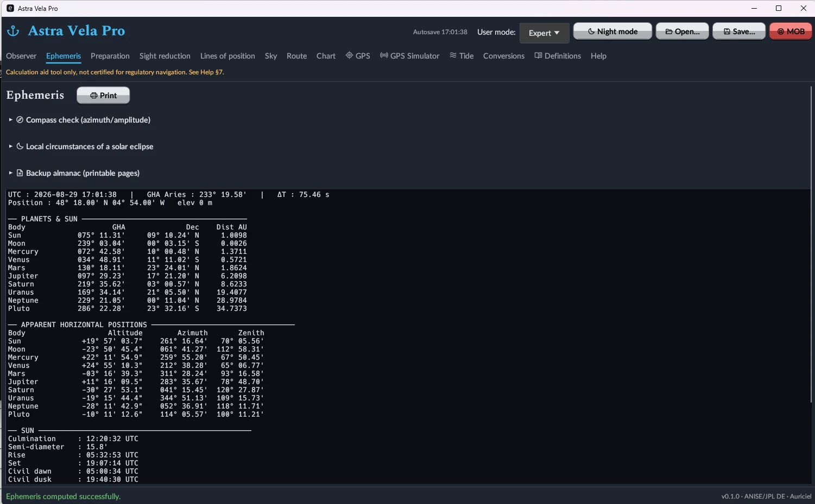This screenshot has width=815, height=504.
Task: Click the Neptune altitude -28° 11' 42.9"
Action: (112, 406)
